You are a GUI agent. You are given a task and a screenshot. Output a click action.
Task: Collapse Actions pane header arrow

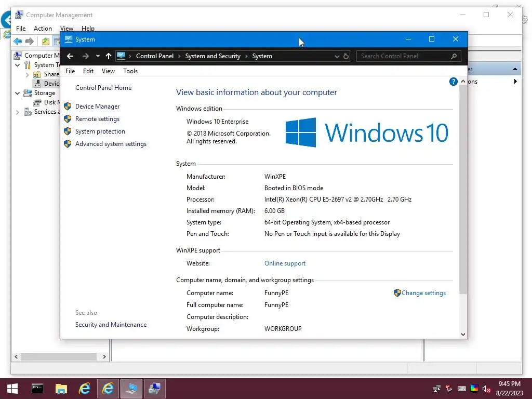(515, 69)
